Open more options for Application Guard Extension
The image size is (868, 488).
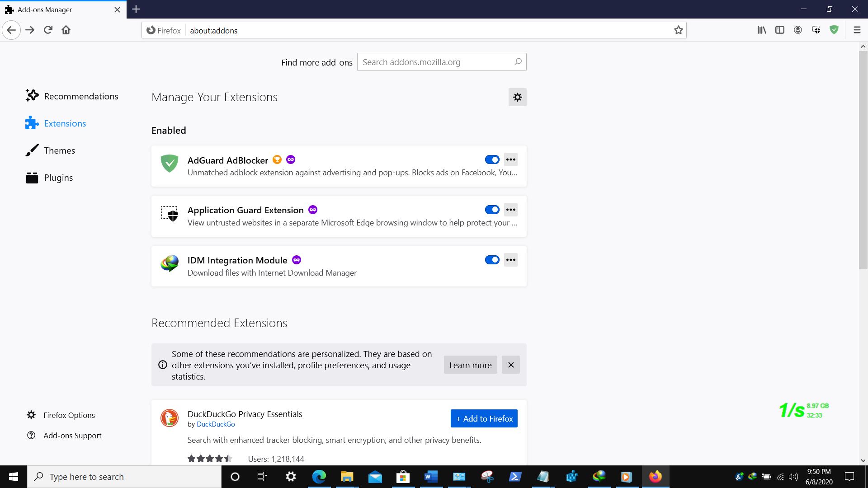point(511,210)
